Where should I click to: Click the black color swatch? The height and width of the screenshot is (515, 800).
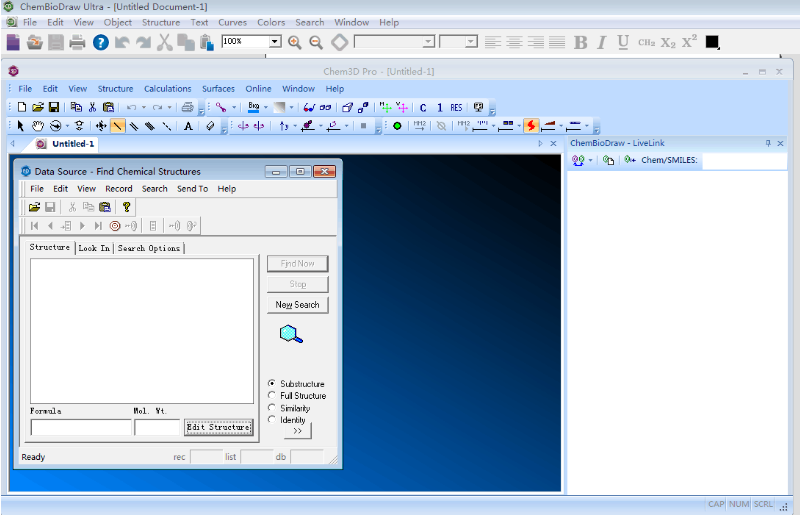(712, 42)
